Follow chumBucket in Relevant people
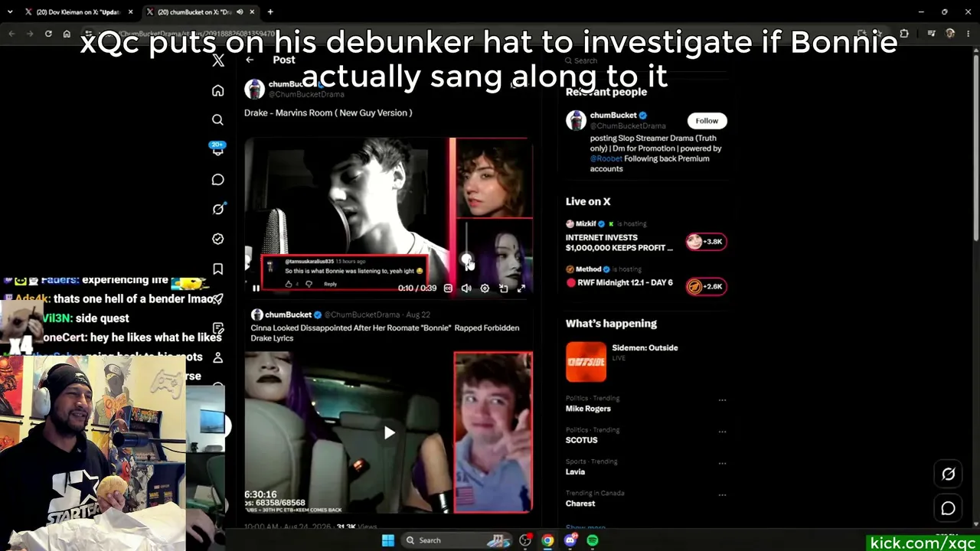Image resolution: width=980 pixels, height=551 pixels. pyautogui.click(x=707, y=121)
